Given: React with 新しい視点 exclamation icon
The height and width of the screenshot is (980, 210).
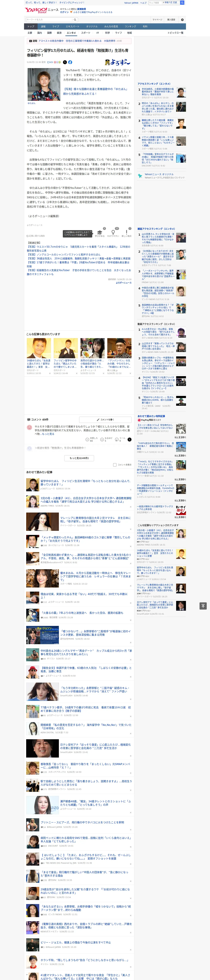Looking at the screenshot, I should click(x=127, y=232).
